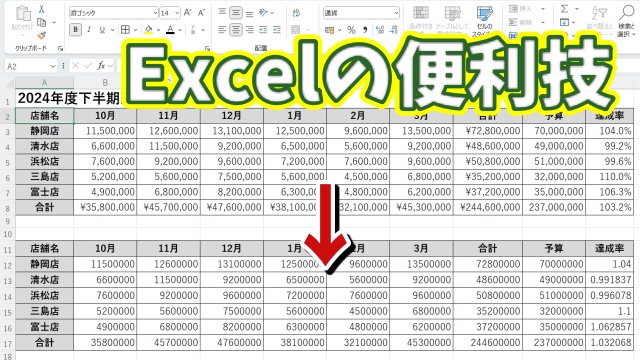Open Format as Table icon
This screenshot has width=640, height=360.
452,13
